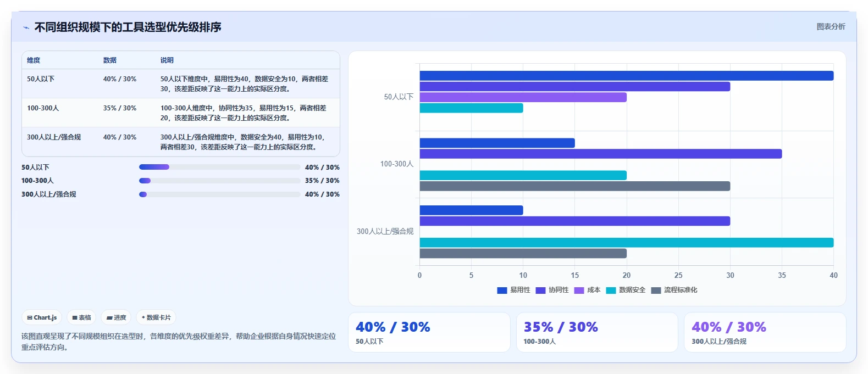Click the 50人以下 协同性 bar at 30
868x374 pixels.
575,86
